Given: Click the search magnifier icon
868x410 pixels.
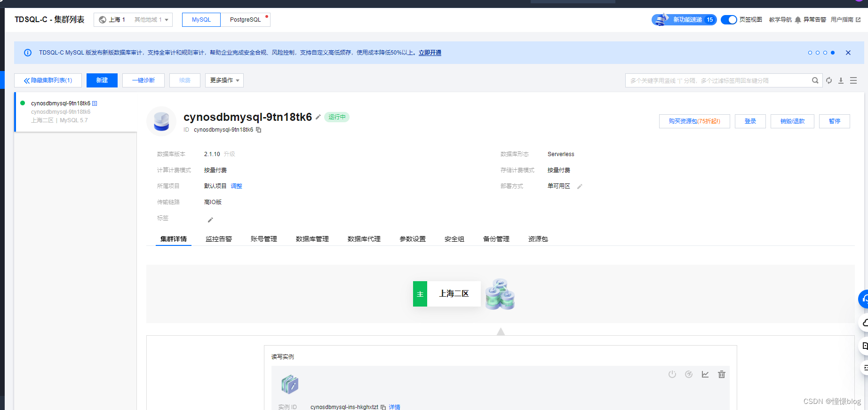Looking at the screenshot, I should pyautogui.click(x=815, y=80).
